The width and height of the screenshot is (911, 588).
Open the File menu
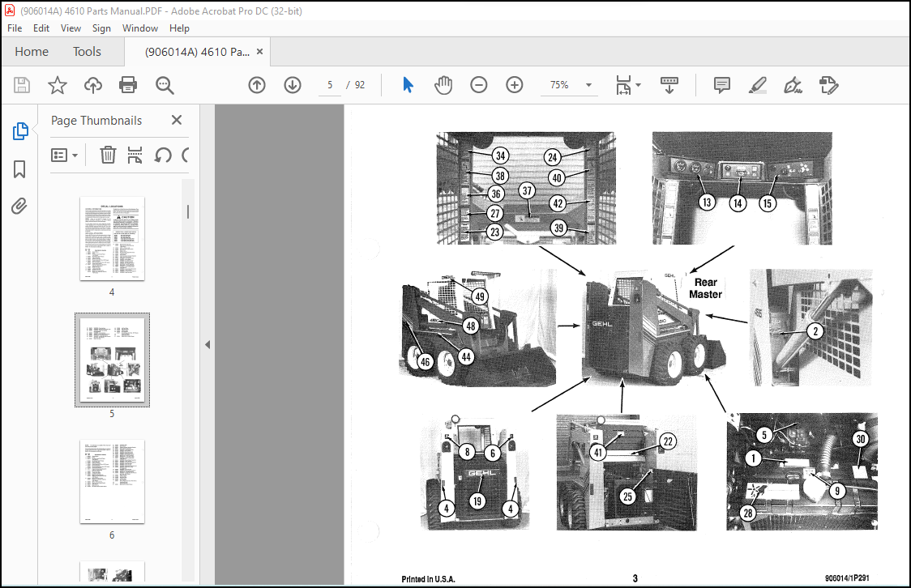point(15,28)
